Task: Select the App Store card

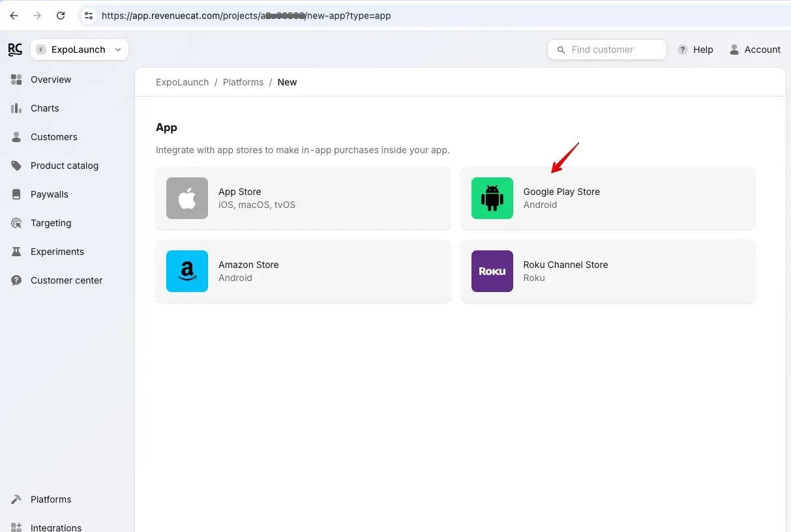Action: click(303, 198)
